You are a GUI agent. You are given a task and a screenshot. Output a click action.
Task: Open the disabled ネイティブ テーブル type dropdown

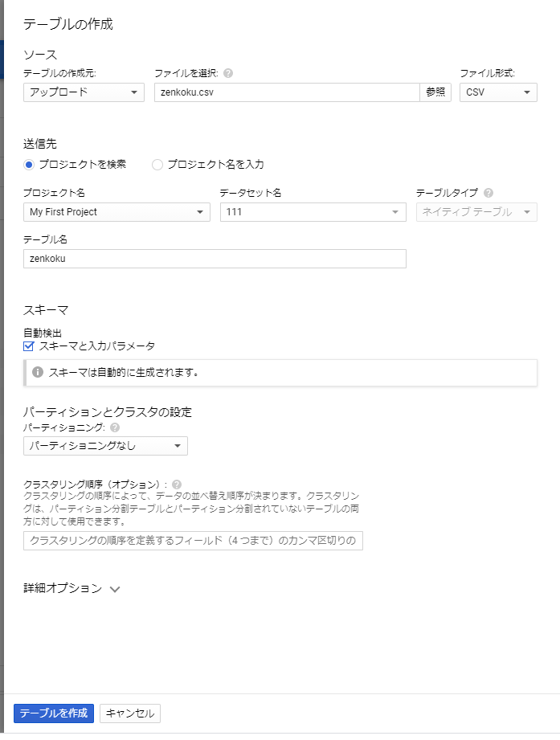click(x=476, y=212)
